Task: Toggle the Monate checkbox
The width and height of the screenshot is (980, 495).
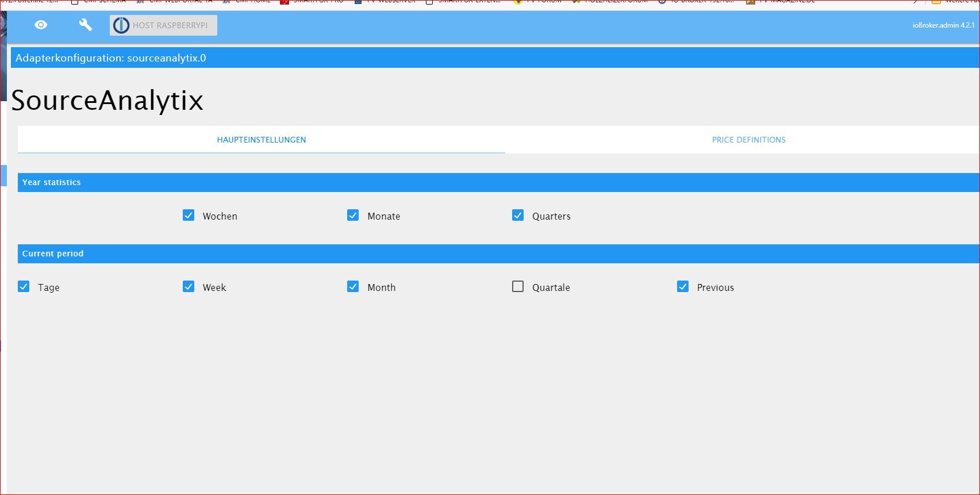Action: coord(353,215)
